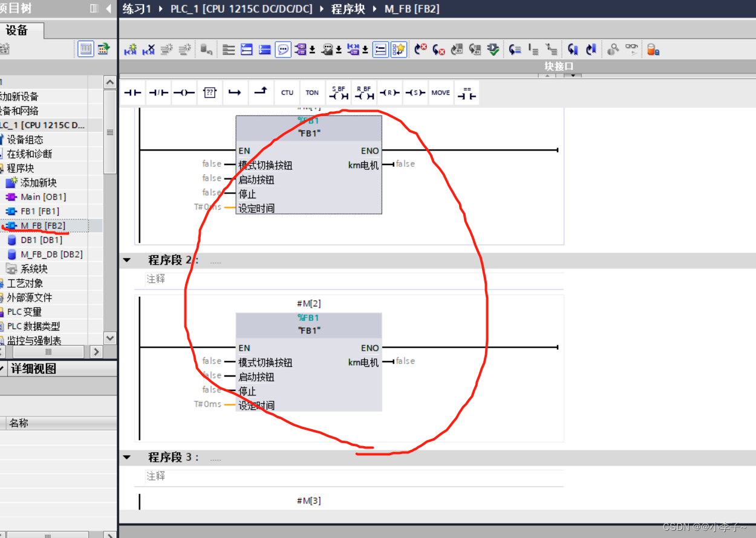The width and height of the screenshot is (756, 538).
Task: Click T#0ms value in network 2
Action: click(x=207, y=404)
